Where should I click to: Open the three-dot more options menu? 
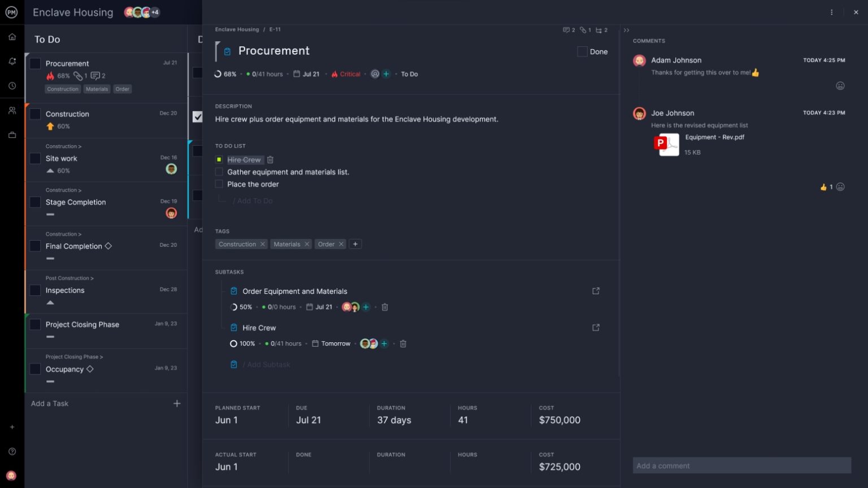pos(831,12)
